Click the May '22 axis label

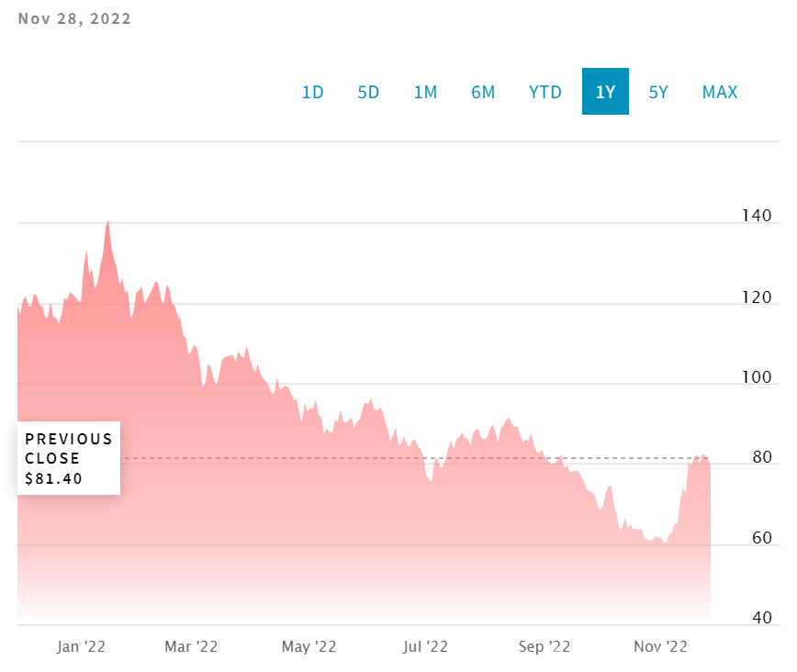[309, 646]
